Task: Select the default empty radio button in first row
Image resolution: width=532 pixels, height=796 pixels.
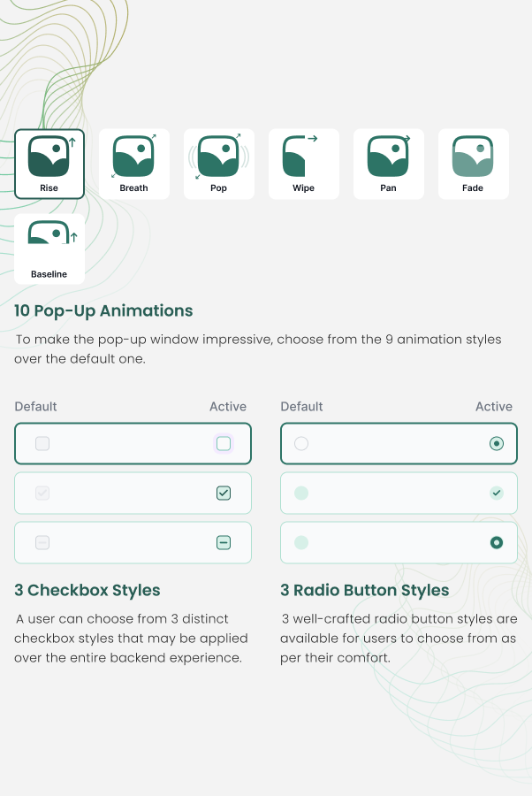Action: 301,444
